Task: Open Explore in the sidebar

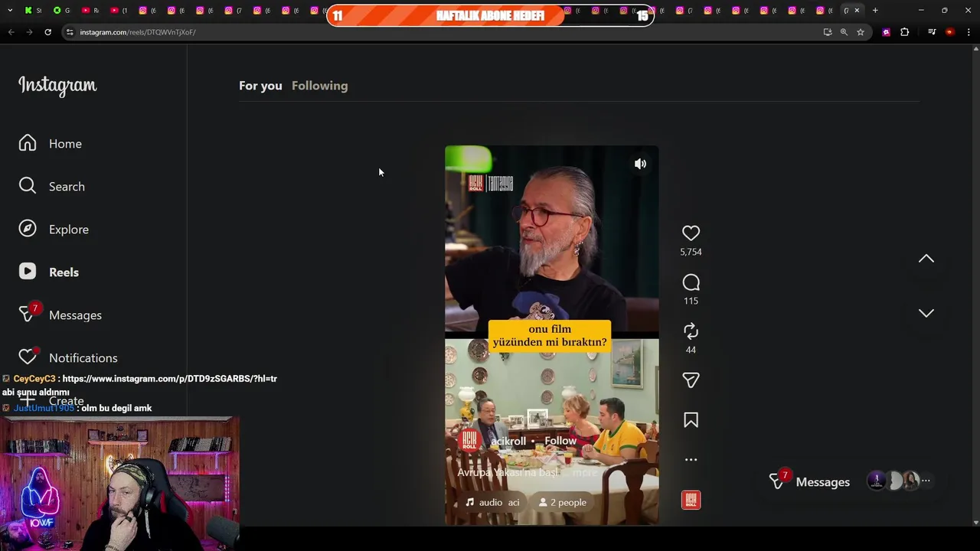Action: [69, 230]
